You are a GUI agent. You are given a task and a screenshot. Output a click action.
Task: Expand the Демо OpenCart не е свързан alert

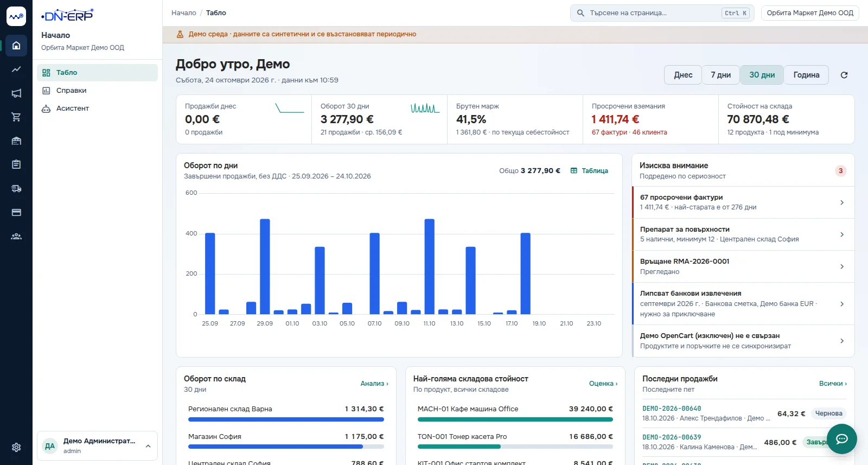pos(743,341)
